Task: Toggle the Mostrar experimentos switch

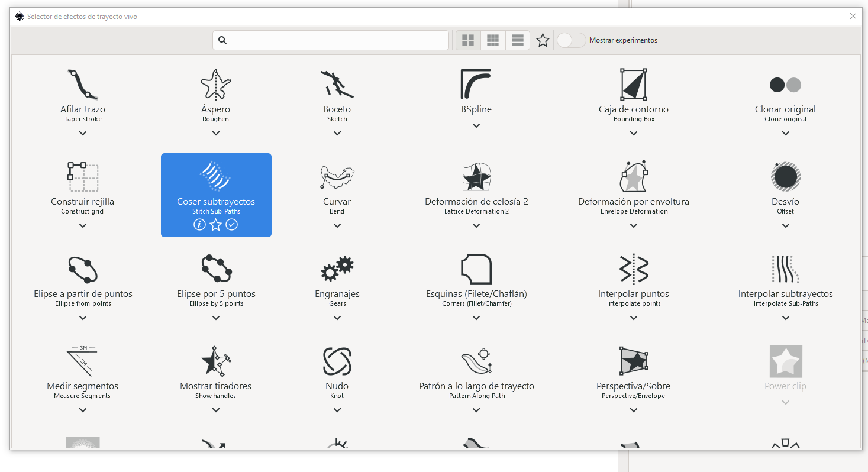Action: pyautogui.click(x=571, y=40)
